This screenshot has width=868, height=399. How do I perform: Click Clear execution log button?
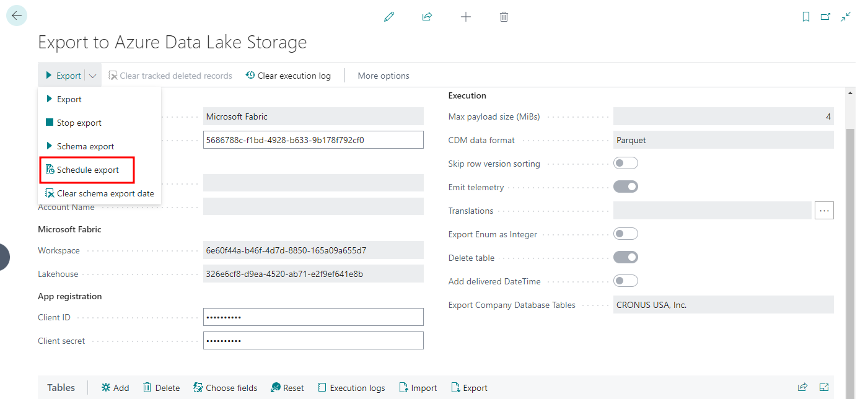coord(288,76)
